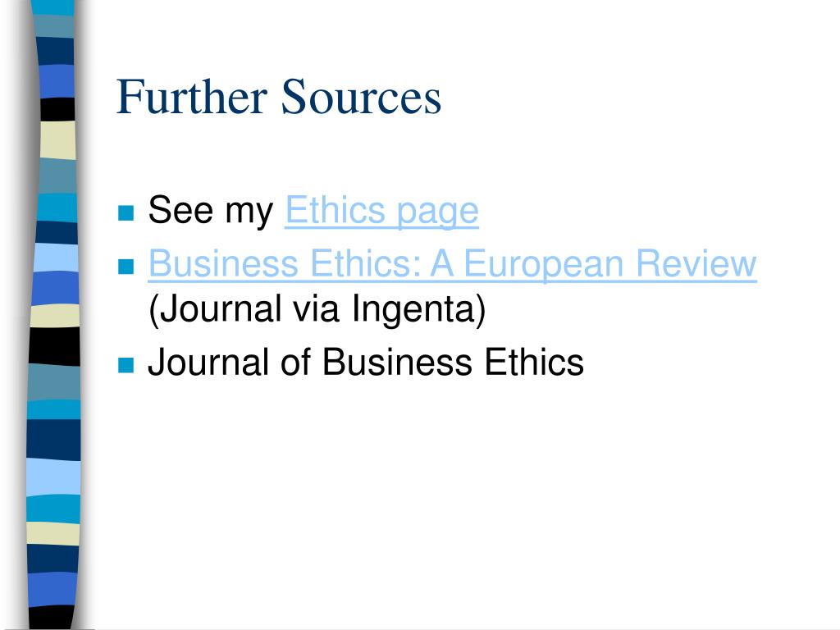Open Business Ethics: A European Review link
Viewport: 840px width, 630px height.
(452, 264)
